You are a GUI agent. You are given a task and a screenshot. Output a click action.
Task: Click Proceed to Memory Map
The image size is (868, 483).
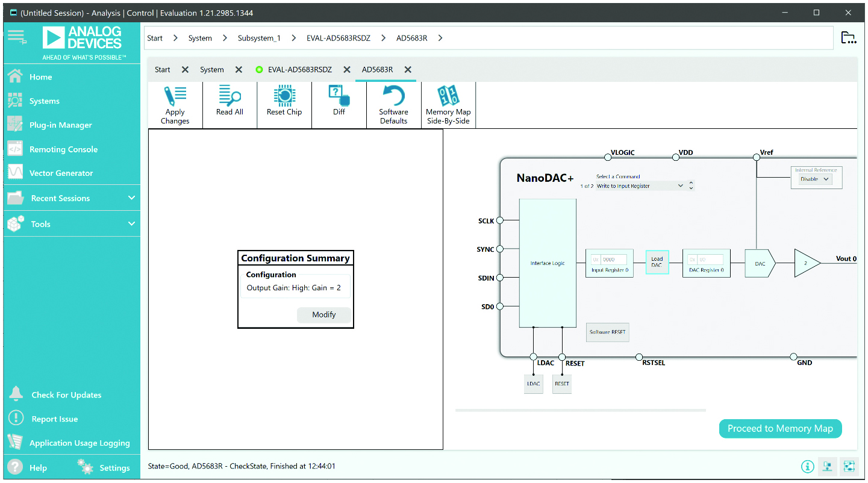click(x=780, y=429)
